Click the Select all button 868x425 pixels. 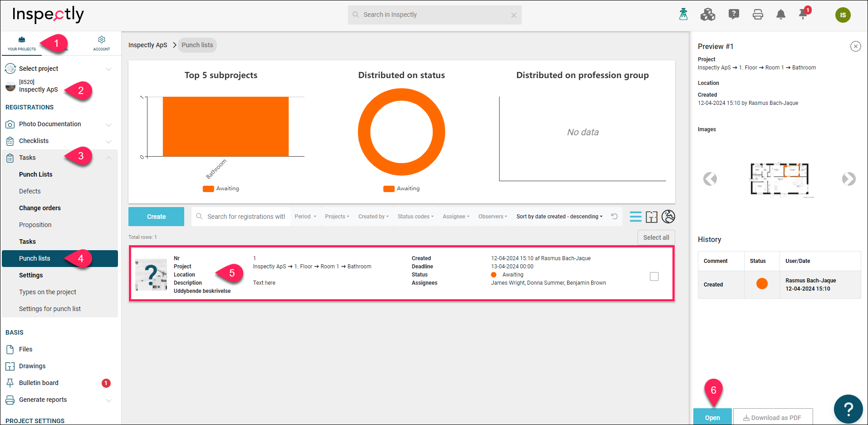coord(656,237)
